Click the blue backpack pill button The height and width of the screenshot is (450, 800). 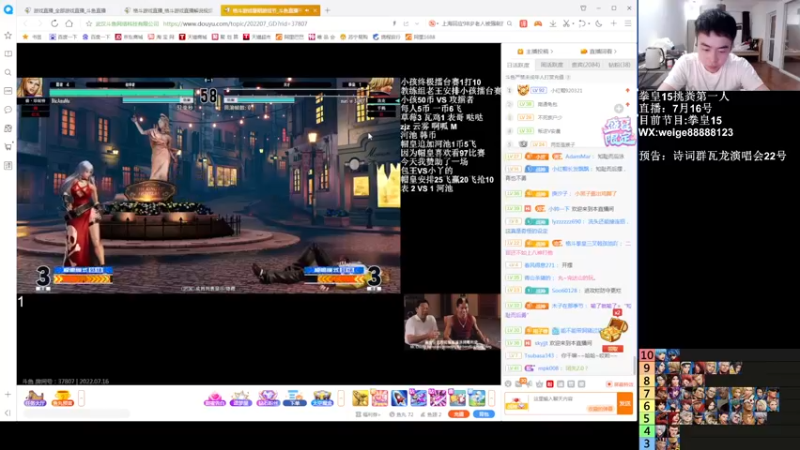click(484, 414)
